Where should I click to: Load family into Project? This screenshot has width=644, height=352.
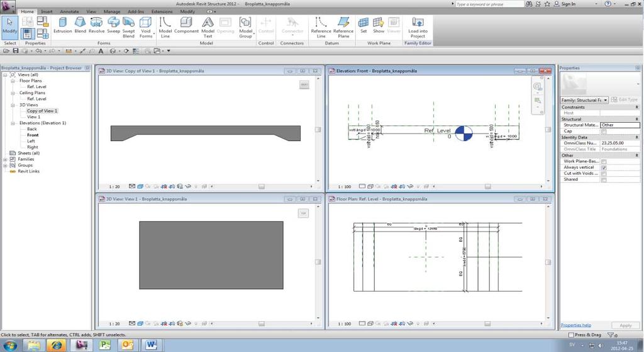click(418, 28)
